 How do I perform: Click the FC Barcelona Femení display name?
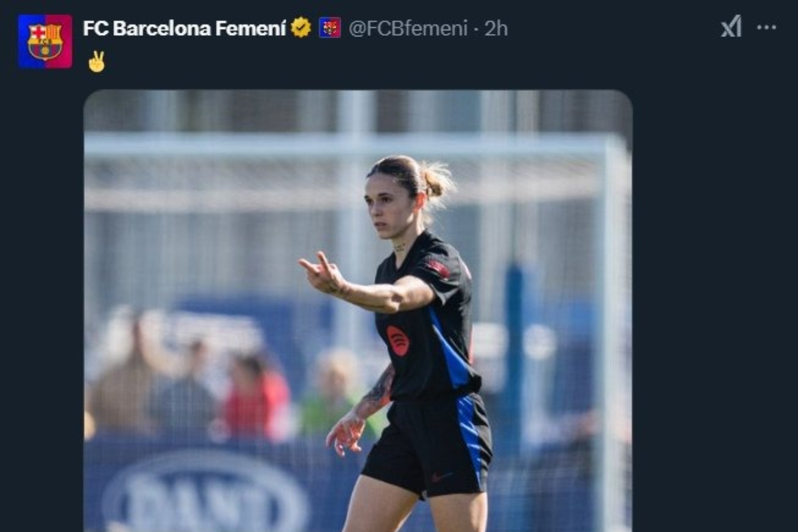click(183, 27)
